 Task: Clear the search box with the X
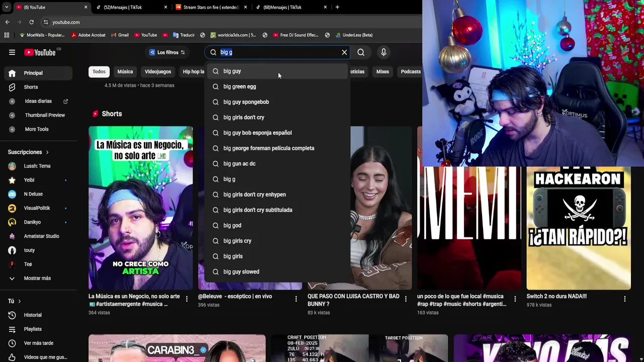coord(344,52)
